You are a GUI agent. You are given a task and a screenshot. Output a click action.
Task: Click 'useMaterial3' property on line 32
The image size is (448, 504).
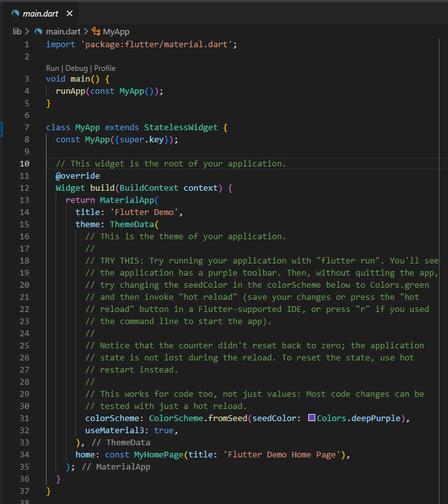(x=114, y=431)
